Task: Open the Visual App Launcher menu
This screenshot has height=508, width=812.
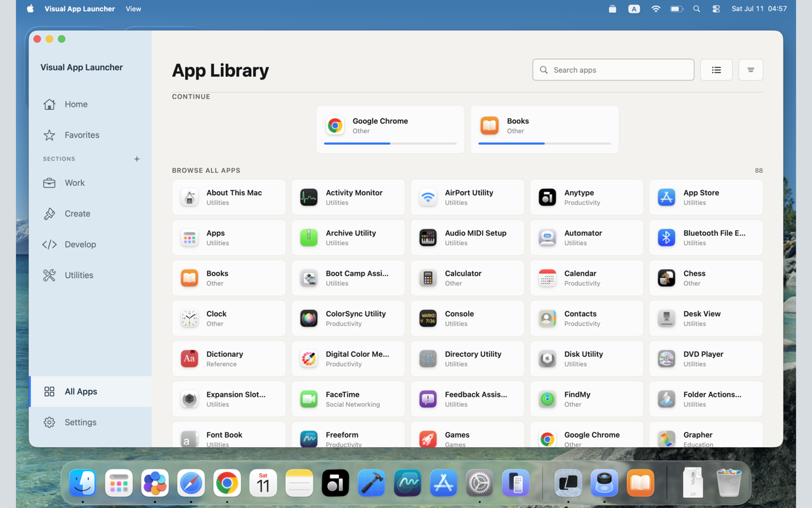Action: coord(80,9)
